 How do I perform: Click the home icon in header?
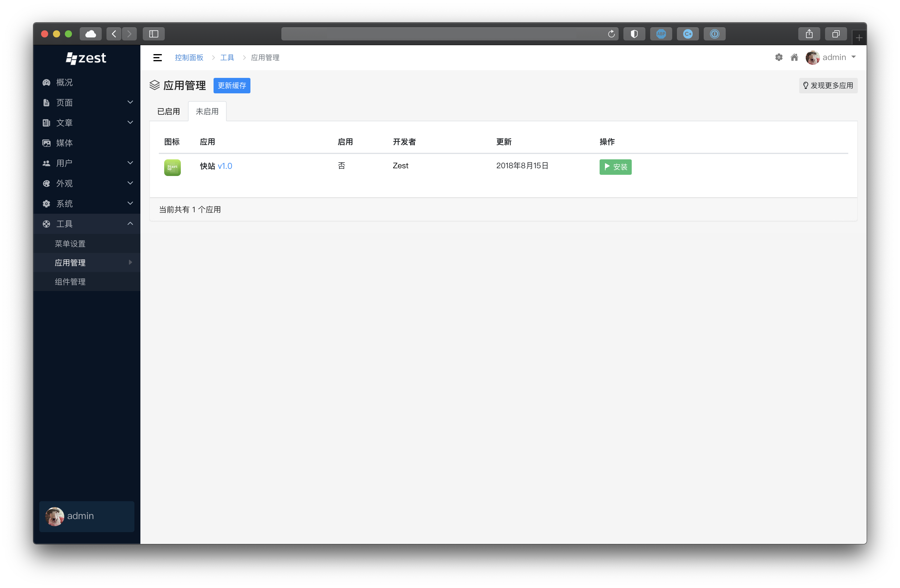click(x=794, y=57)
